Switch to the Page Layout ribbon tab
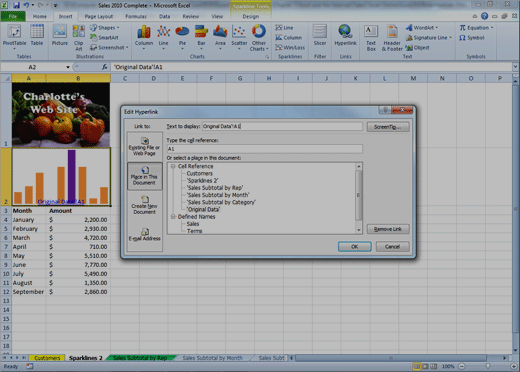The width and height of the screenshot is (520, 372). [x=99, y=16]
